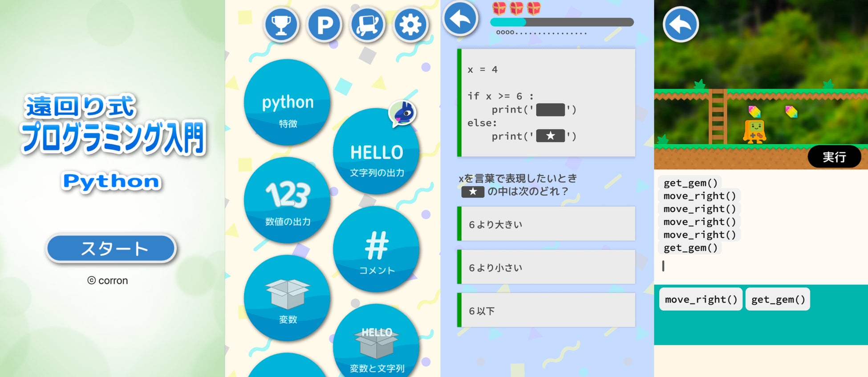Choose the answer 6より大きい
Viewport: 868px width, 377px height.
pyautogui.click(x=546, y=224)
